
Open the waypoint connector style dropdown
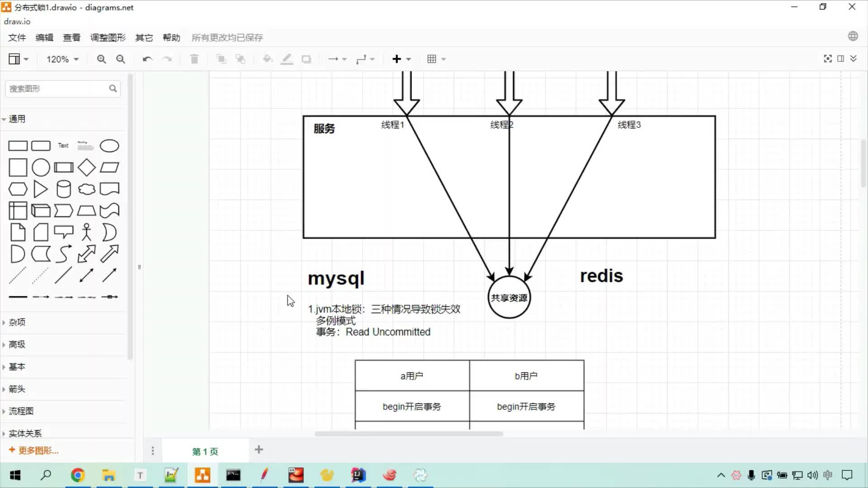pos(365,59)
